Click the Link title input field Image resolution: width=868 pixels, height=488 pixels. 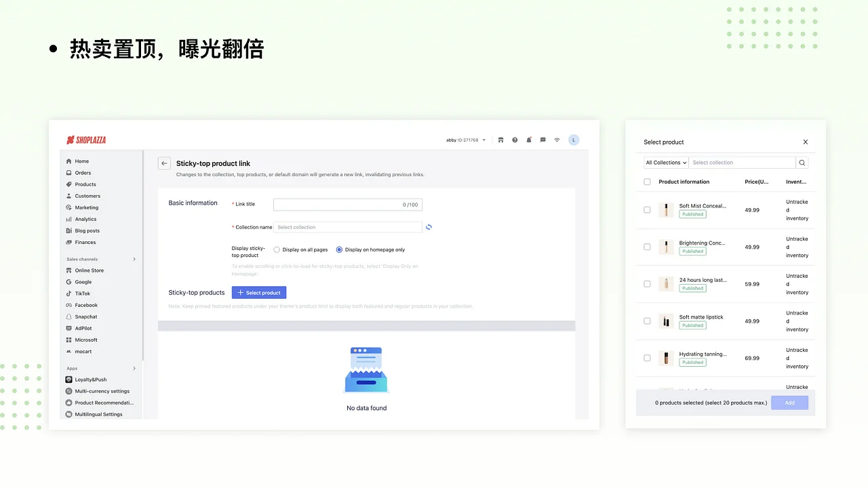(x=348, y=205)
